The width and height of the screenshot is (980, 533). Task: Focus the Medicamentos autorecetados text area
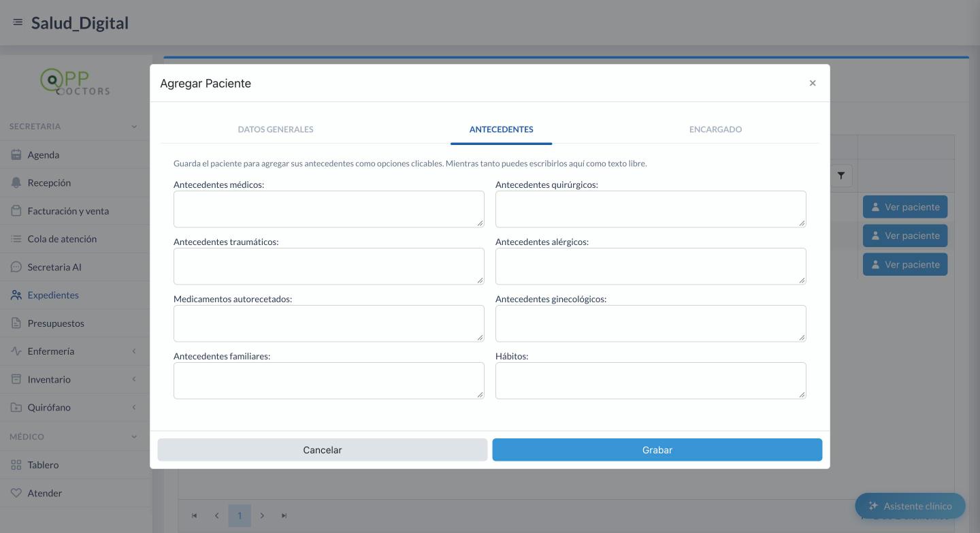(329, 323)
